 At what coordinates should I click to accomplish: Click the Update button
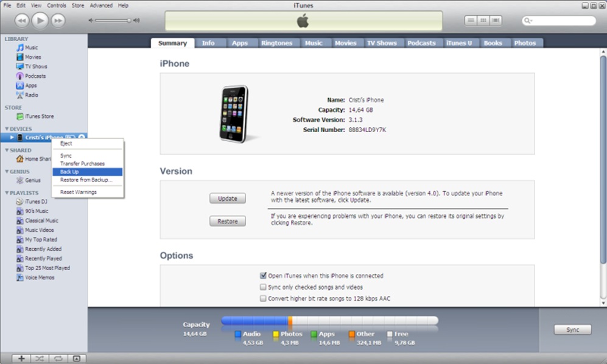(x=228, y=198)
